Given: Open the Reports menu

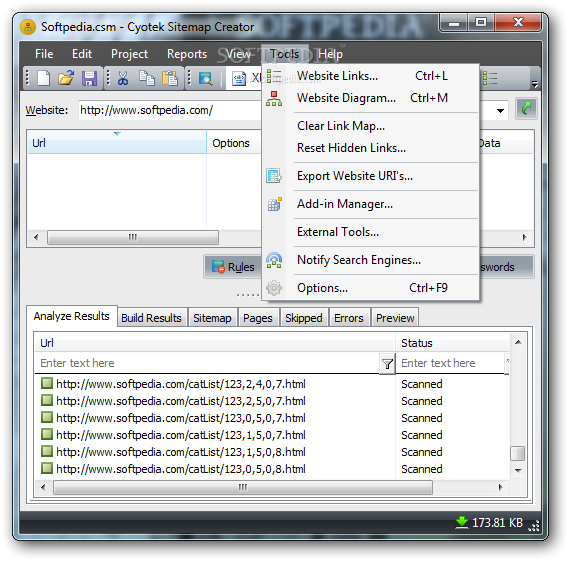Looking at the screenshot, I should (x=187, y=54).
